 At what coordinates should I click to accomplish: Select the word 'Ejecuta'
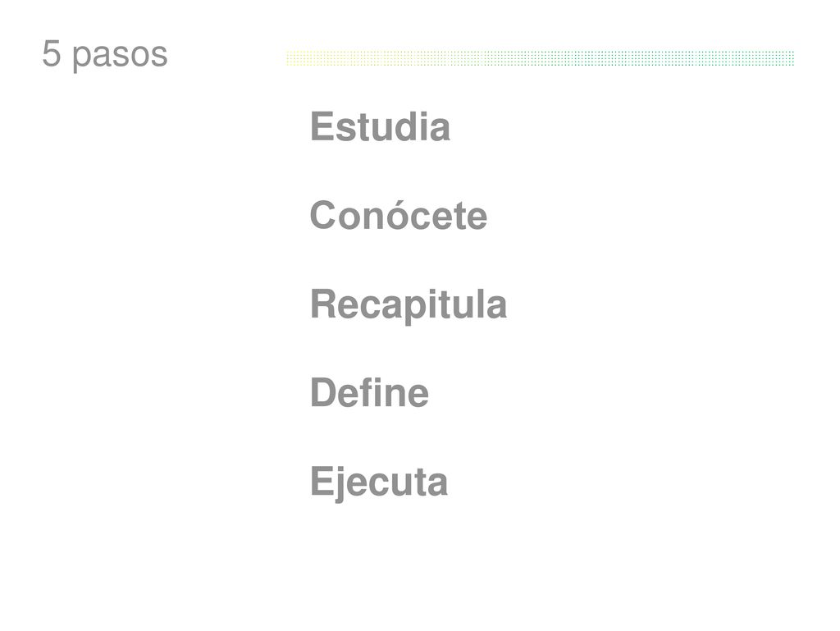(x=379, y=482)
